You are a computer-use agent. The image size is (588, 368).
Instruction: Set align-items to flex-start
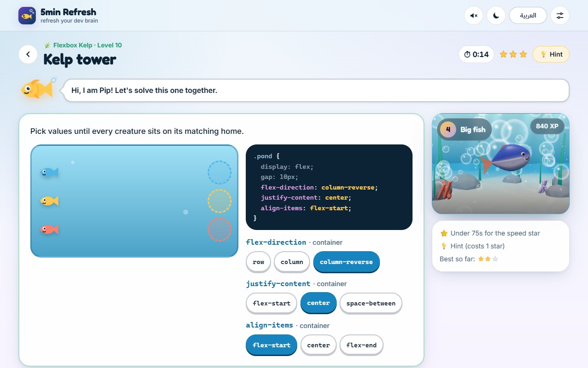(271, 345)
